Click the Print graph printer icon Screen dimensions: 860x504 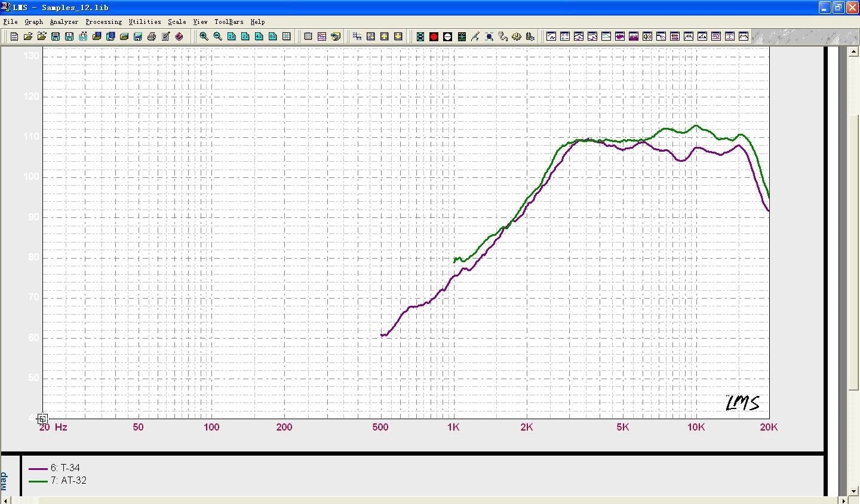(x=152, y=36)
